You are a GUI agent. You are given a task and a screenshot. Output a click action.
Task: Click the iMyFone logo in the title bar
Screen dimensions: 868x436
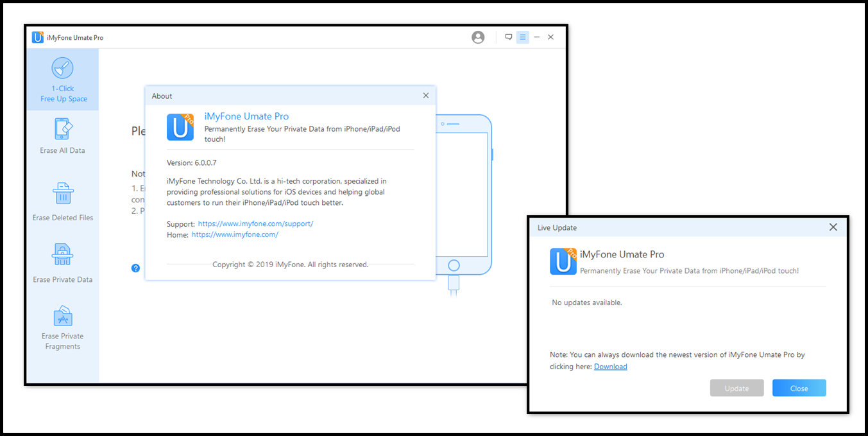38,37
